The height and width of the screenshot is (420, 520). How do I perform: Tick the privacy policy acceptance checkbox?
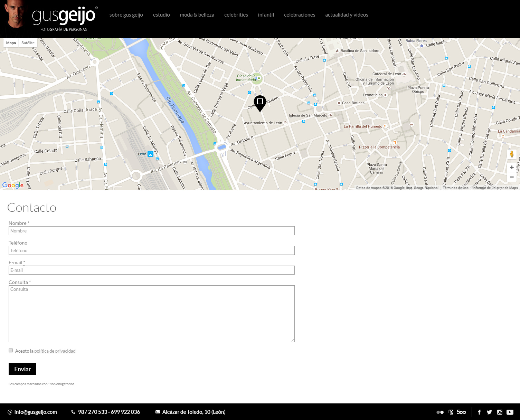pos(11,350)
